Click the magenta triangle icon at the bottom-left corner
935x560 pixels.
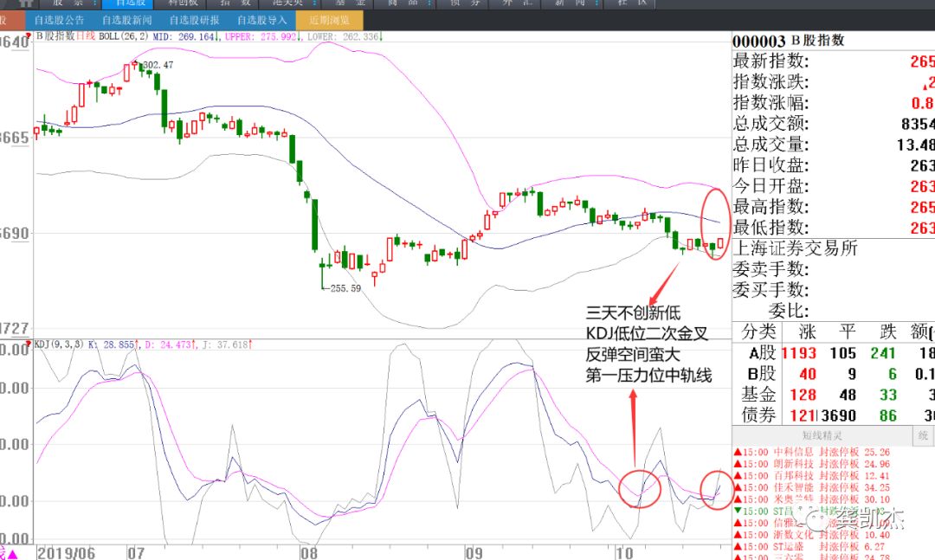coord(13,554)
